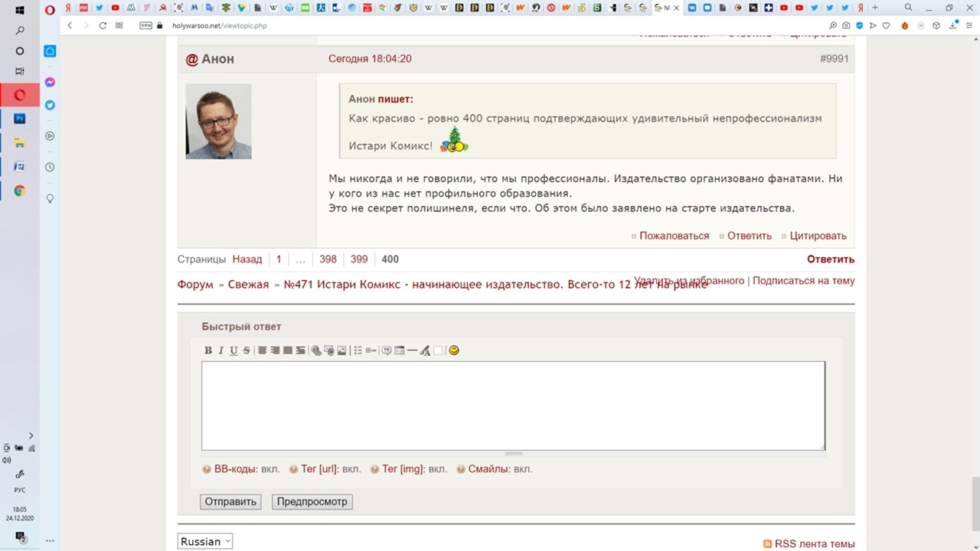Insert quote block using the editor toolbar
980x551 pixels.
(387, 350)
